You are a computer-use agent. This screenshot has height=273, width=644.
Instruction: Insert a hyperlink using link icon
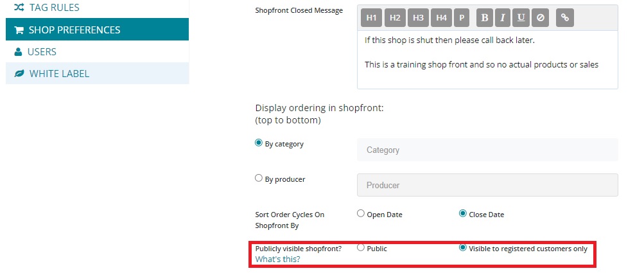tap(564, 18)
